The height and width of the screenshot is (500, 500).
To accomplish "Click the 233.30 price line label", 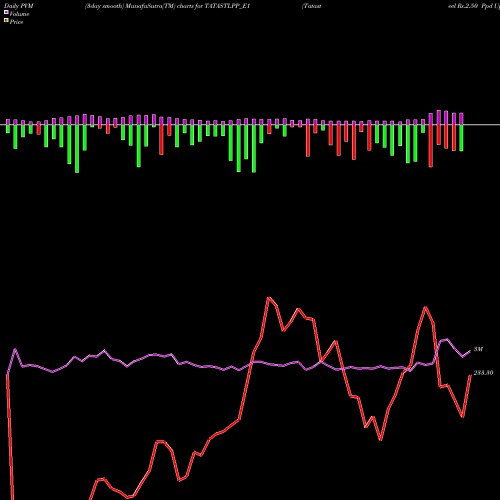I will [x=483, y=373].
